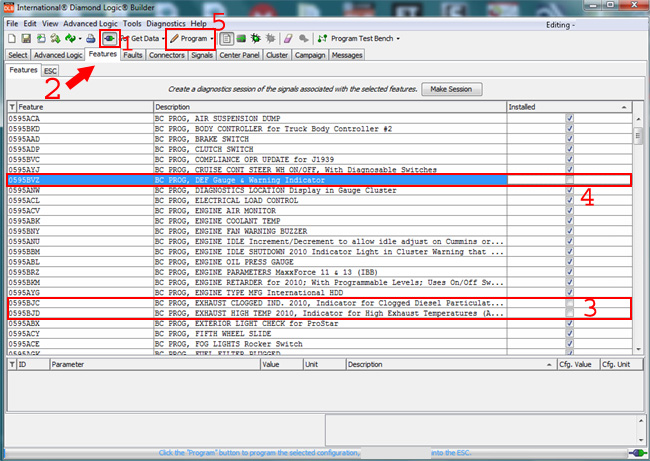Open dropdown arrow next to refresh icon
Screen dimensions: 650x461
[80, 39]
